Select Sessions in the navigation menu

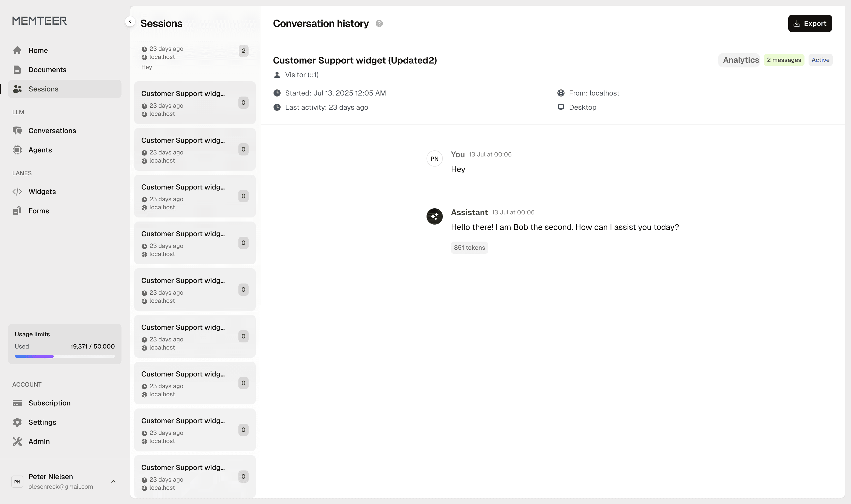(x=43, y=89)
